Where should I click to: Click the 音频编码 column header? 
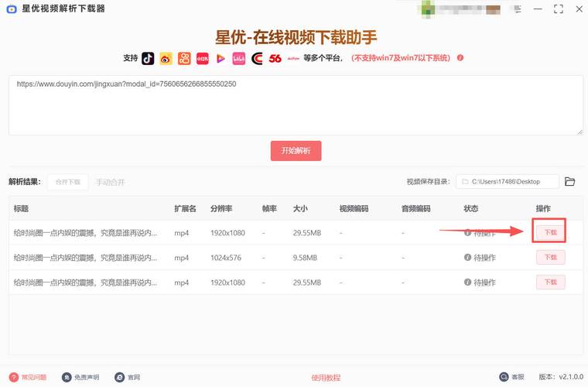pos(416,208)
